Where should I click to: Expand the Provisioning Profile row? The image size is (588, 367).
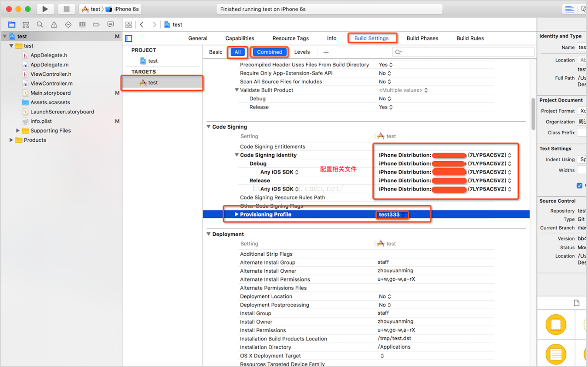point(237,214)
